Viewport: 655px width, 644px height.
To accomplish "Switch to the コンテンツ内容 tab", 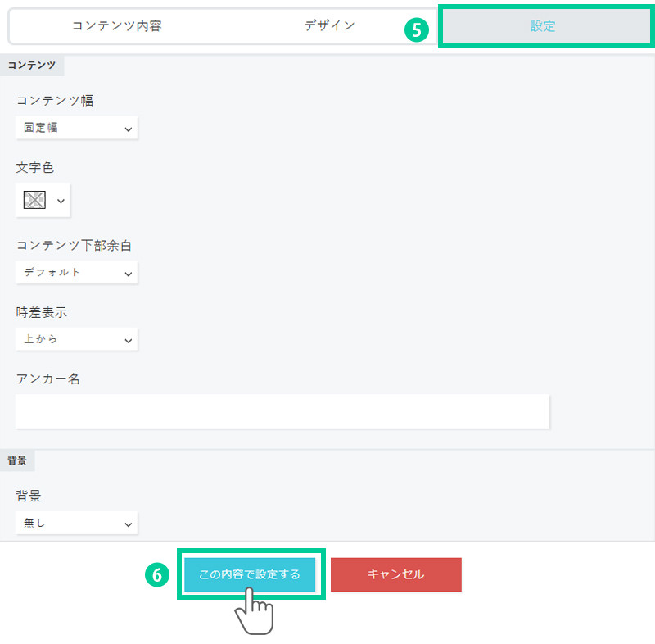I will tap(116, 26).
